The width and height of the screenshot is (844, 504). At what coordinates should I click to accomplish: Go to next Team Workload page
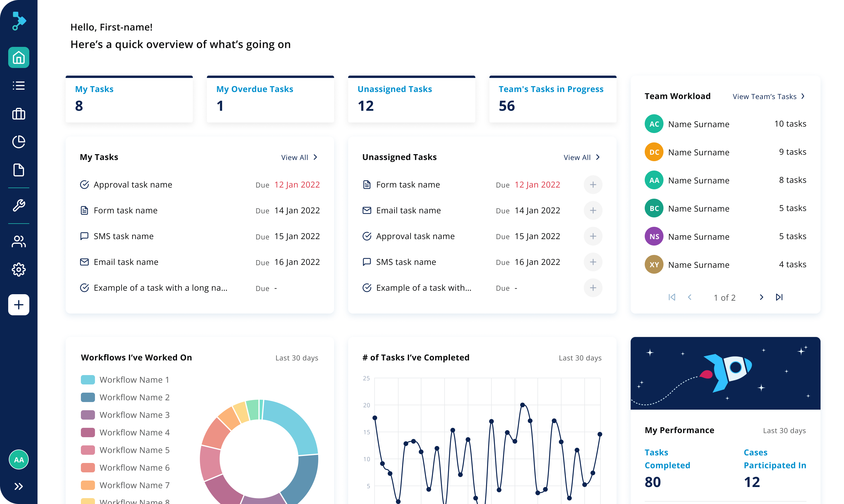pos(761,297)
